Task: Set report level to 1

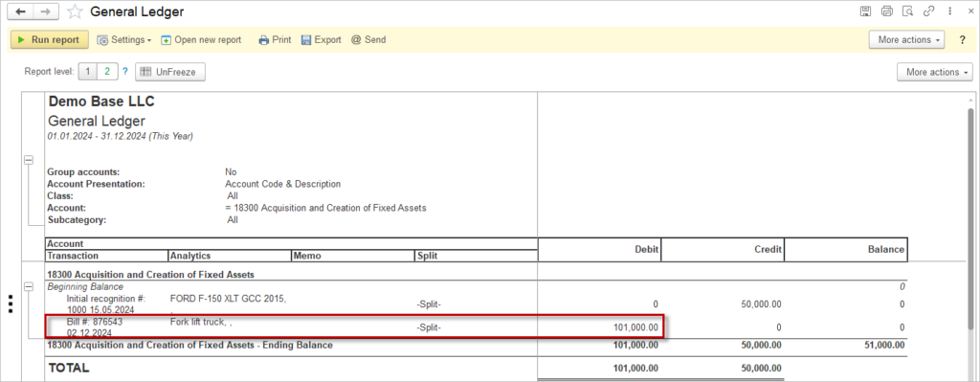Action: point(87,72)
